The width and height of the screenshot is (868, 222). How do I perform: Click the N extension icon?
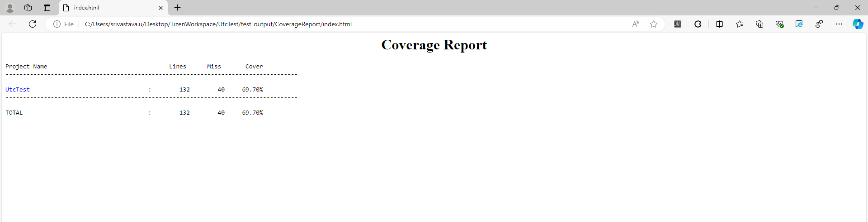tap(677, 24)
